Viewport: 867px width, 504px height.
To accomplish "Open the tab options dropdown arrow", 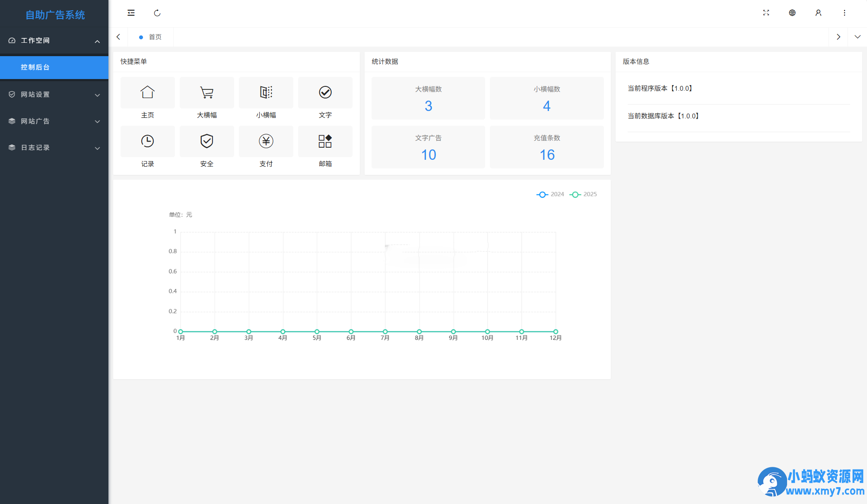I will pos(857,37).
